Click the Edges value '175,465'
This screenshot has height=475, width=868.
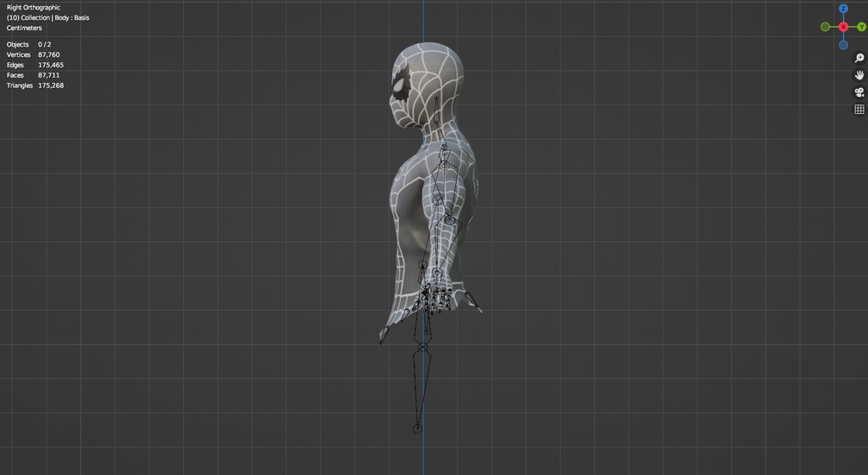click(50, 65)
